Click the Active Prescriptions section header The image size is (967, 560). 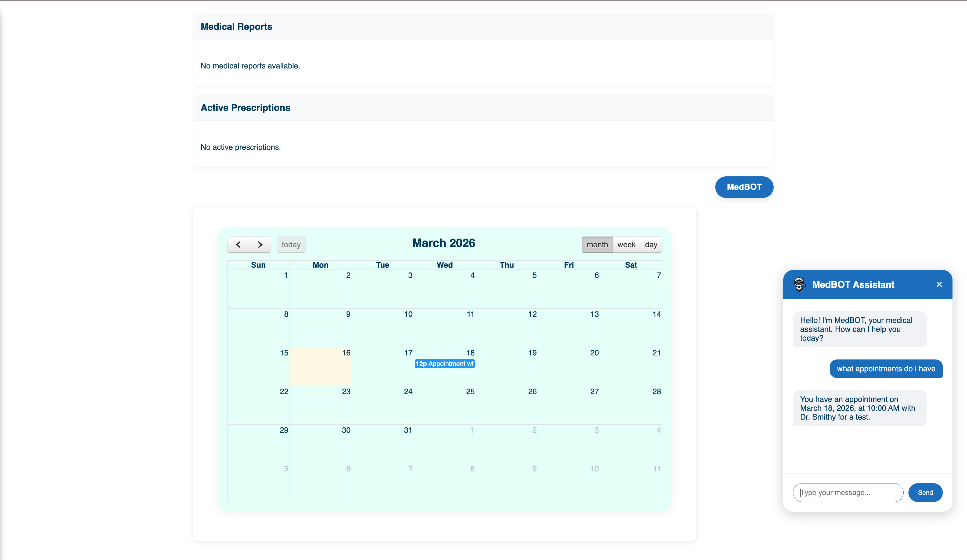point(245,107)
